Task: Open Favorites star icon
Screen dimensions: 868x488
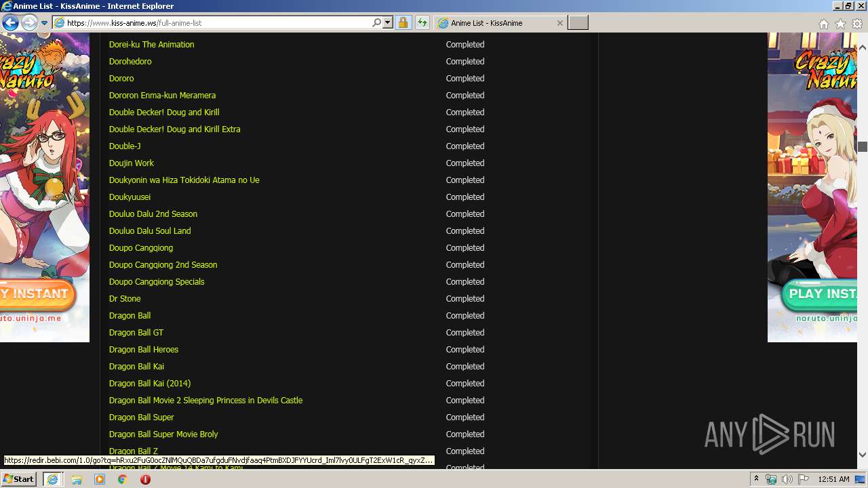Action: (x=840, y=24)
